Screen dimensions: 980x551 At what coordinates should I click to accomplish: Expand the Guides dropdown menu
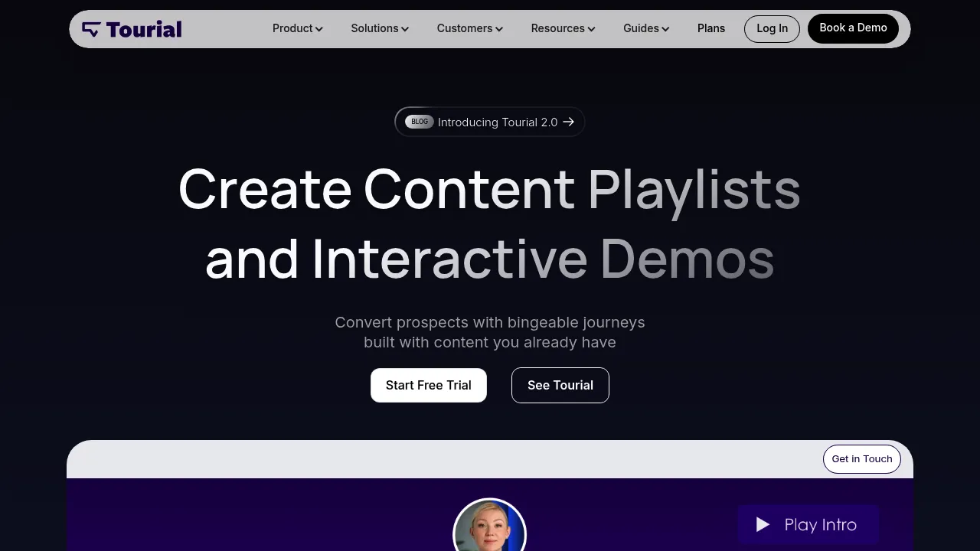646,28
